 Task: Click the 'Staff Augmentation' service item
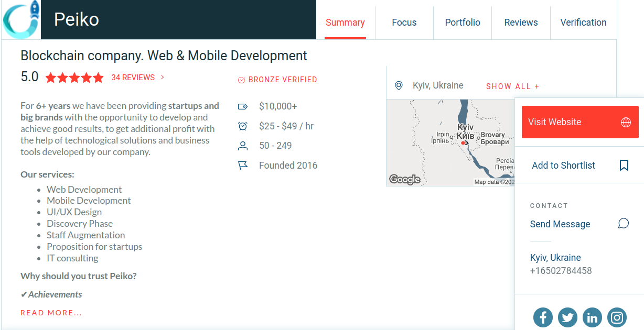tap(85, 235)
